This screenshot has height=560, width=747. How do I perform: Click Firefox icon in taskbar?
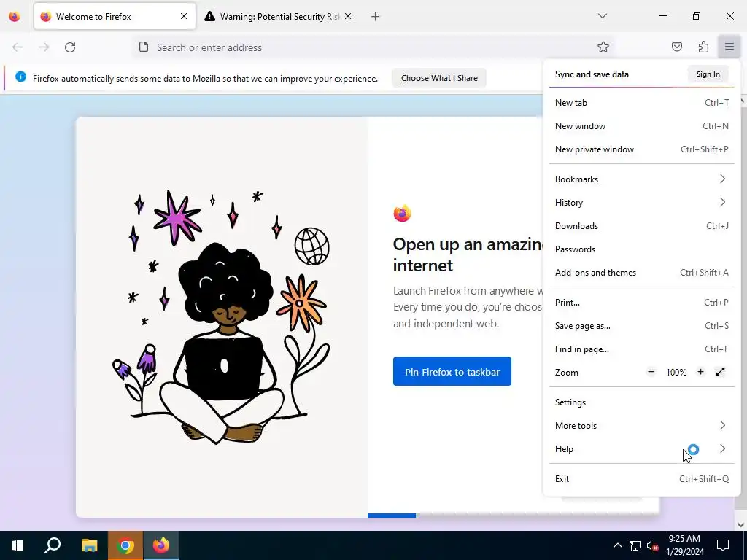pos(161,545)
